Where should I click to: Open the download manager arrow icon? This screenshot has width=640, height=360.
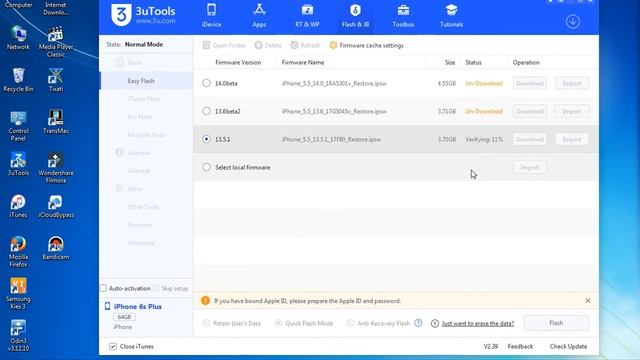click(573, 21)
